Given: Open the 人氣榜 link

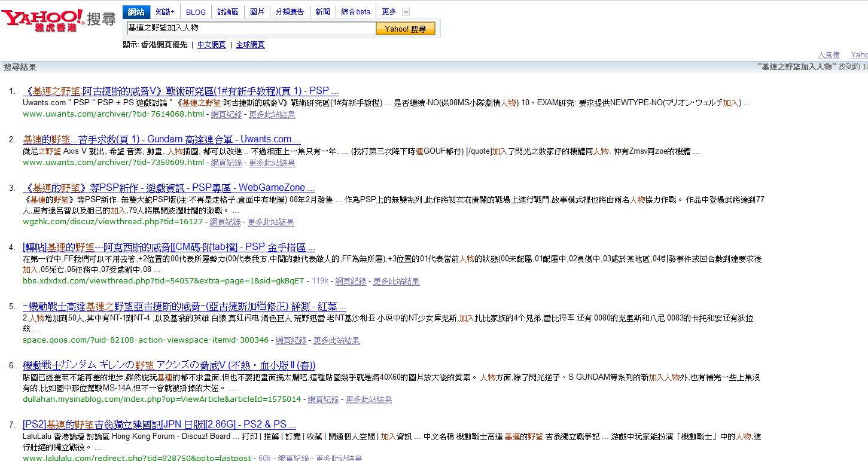Looking at the screenshot, I should [x=829, y=55].
